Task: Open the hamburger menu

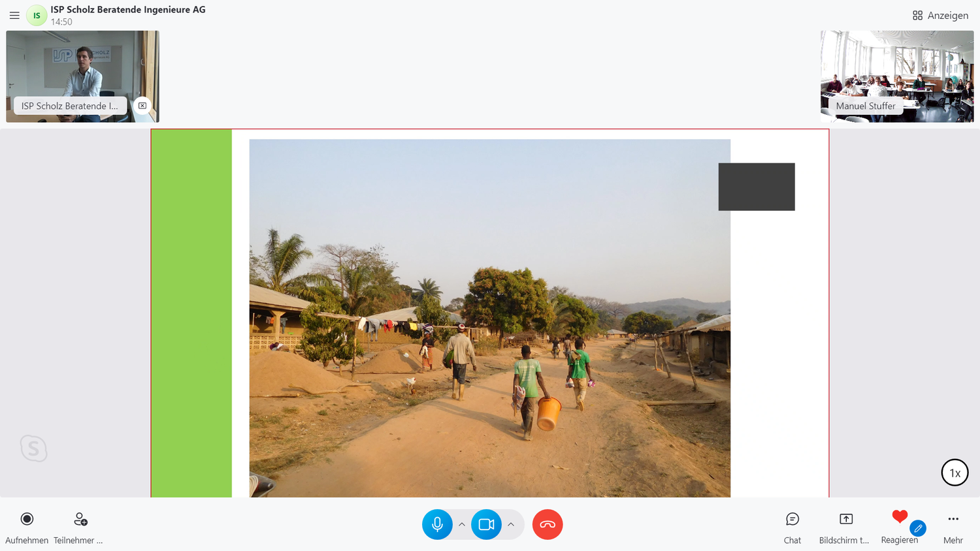Action: [14, 15]
